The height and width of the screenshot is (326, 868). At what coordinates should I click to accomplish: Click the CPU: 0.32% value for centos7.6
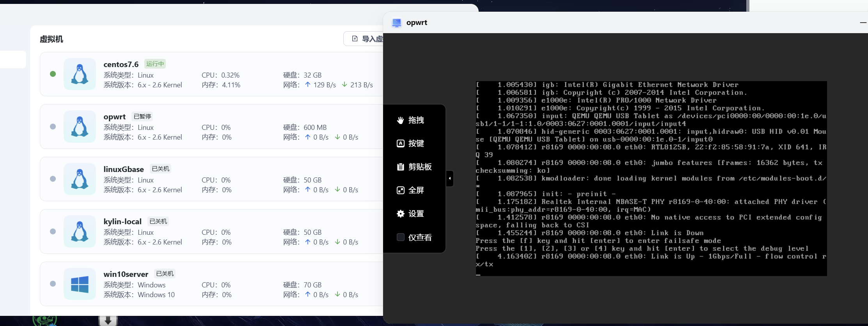pos(221,75)
